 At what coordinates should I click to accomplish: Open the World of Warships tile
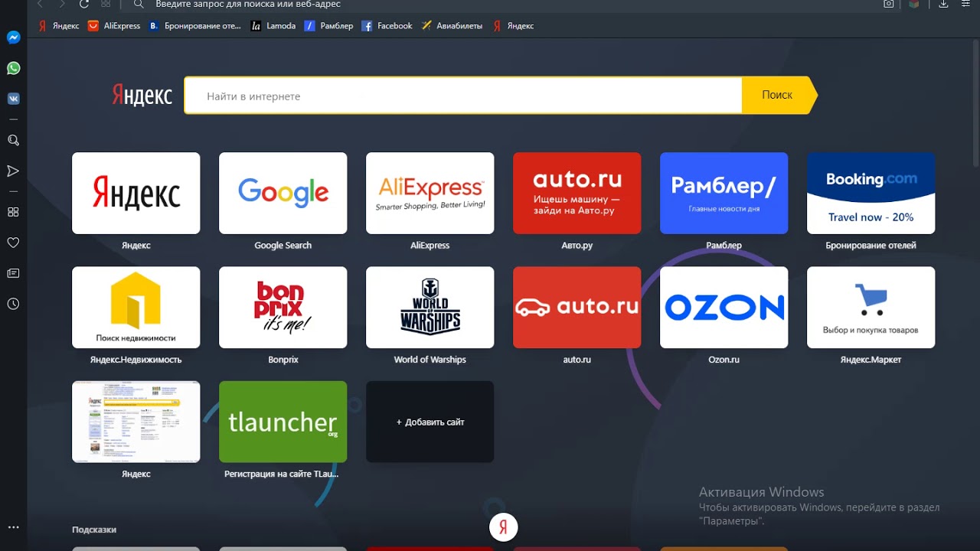pos(430,307)
